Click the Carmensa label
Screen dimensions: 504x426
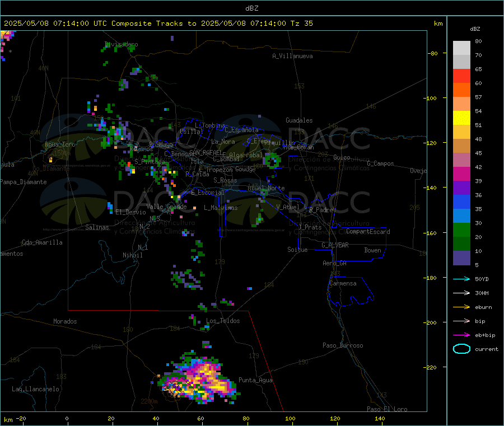coord(343,283)
